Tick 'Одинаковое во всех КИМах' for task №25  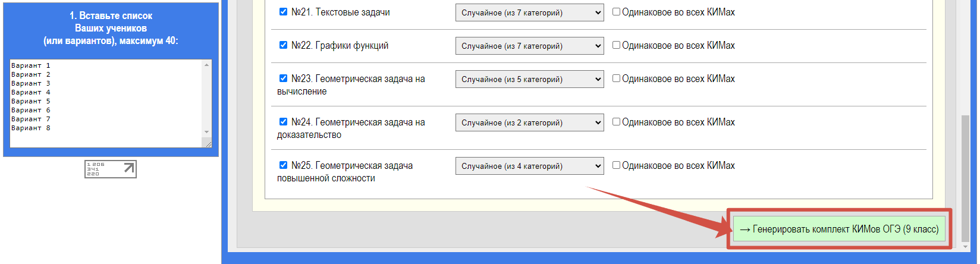tap(617, 165)
